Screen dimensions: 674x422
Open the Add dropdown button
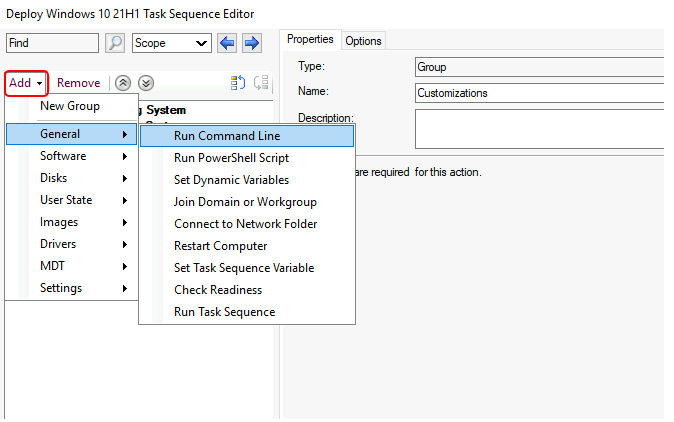pyautogui.click(x=26, y=83)
